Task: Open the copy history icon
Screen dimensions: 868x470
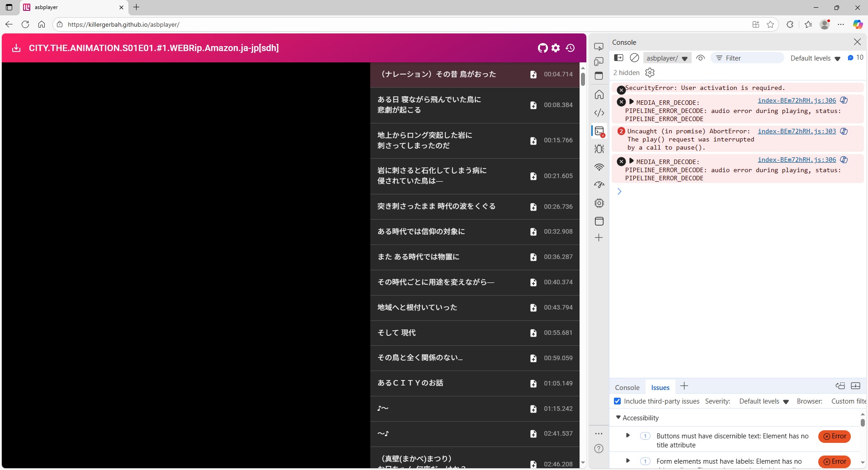Action: click(570, 48)
